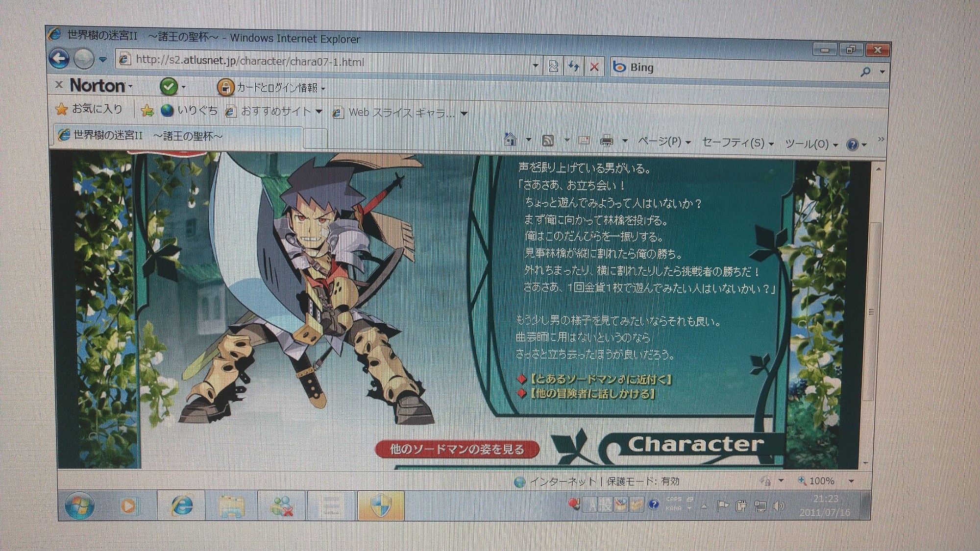Viewport: 980px width, 551px height.
Task: Click the Print icon in command bar
Action: tap(607, 141)
